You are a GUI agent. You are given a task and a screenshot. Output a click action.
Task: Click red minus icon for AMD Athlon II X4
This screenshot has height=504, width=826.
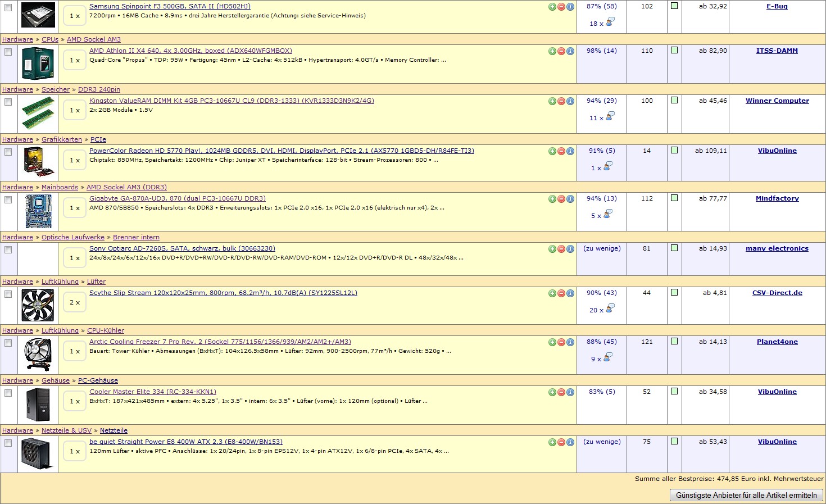(561, 51)
